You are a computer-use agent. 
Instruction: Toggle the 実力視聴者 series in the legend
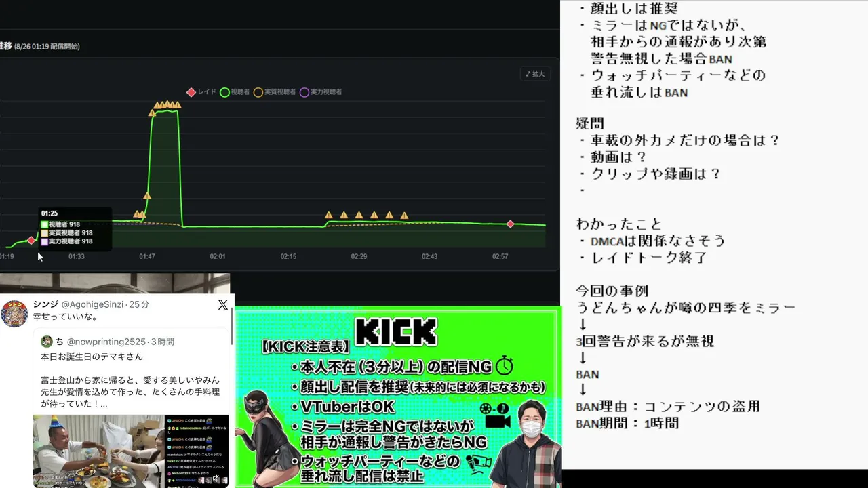pos(321,92)
